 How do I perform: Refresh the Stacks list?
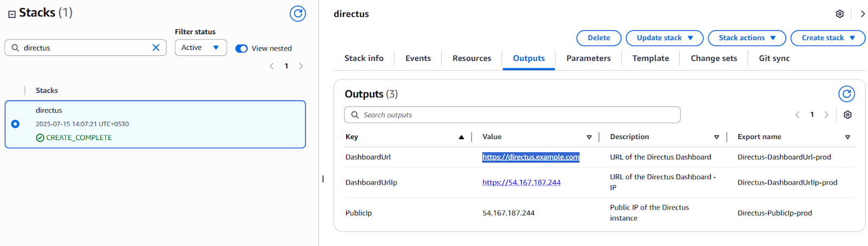[297, 14]
